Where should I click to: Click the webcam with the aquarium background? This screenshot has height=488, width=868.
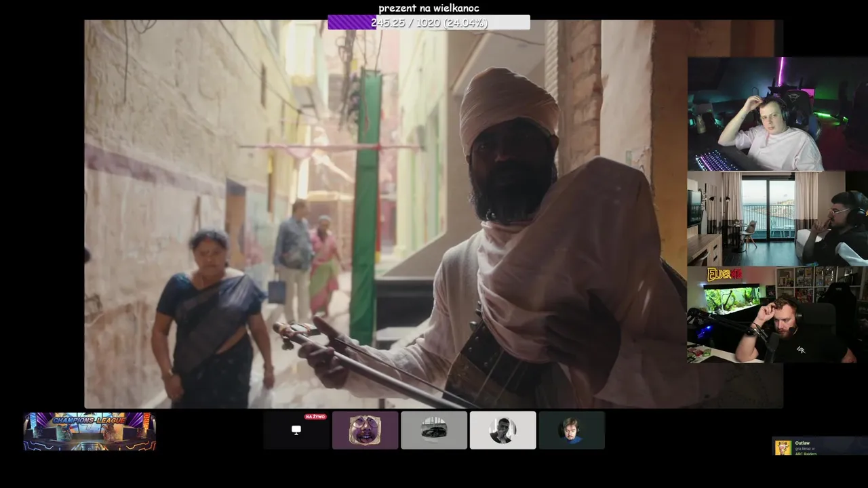pos(778,314)
